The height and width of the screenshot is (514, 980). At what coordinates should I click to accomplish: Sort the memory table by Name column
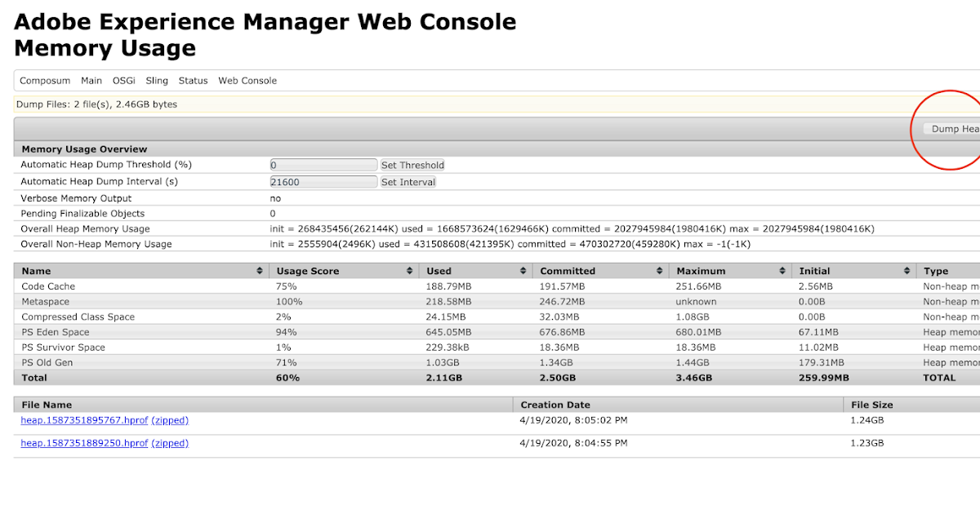pos(261,270)
